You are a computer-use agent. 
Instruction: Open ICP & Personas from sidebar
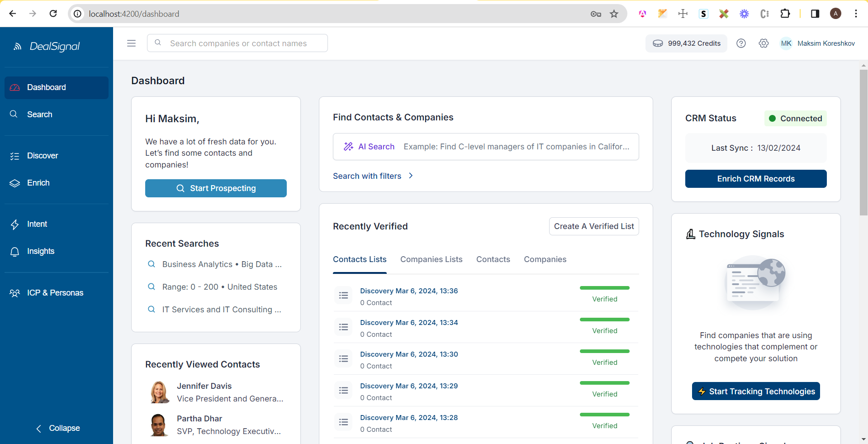(55, 293)
